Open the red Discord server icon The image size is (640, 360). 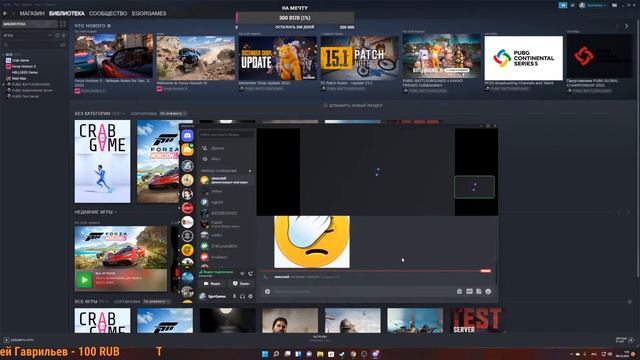coord(187,208)
